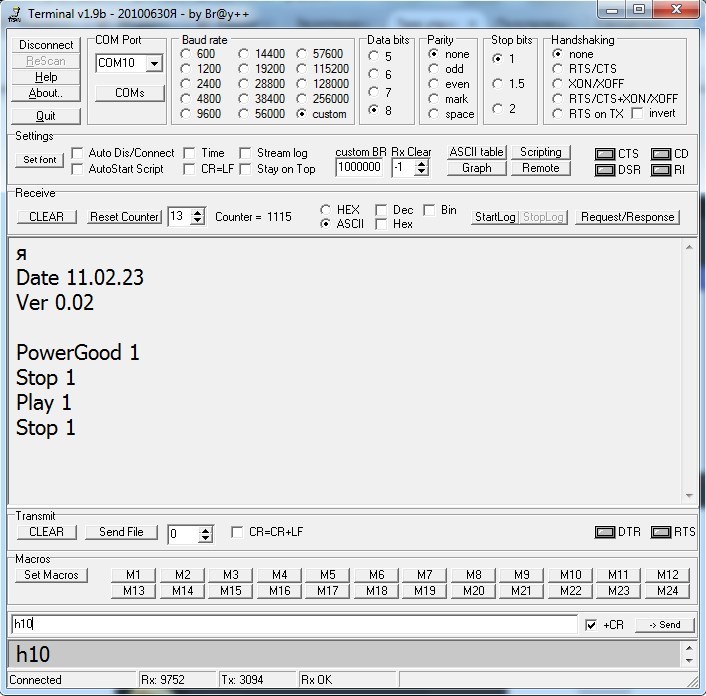Open the ASCII table
This screenshot has height=696, width=706.
click(x=477, y=152)
